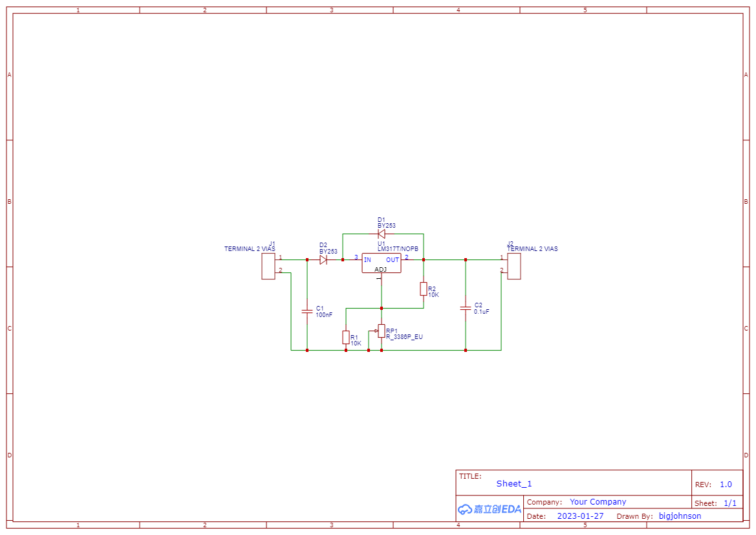Click the BY253 value under D2
Viewport: 756px width, 535px height.
coord(329,252)
